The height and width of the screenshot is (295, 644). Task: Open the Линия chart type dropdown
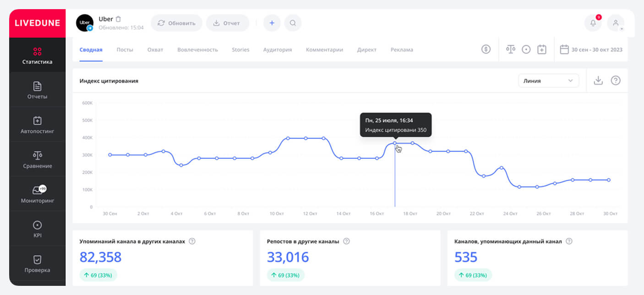548,81
